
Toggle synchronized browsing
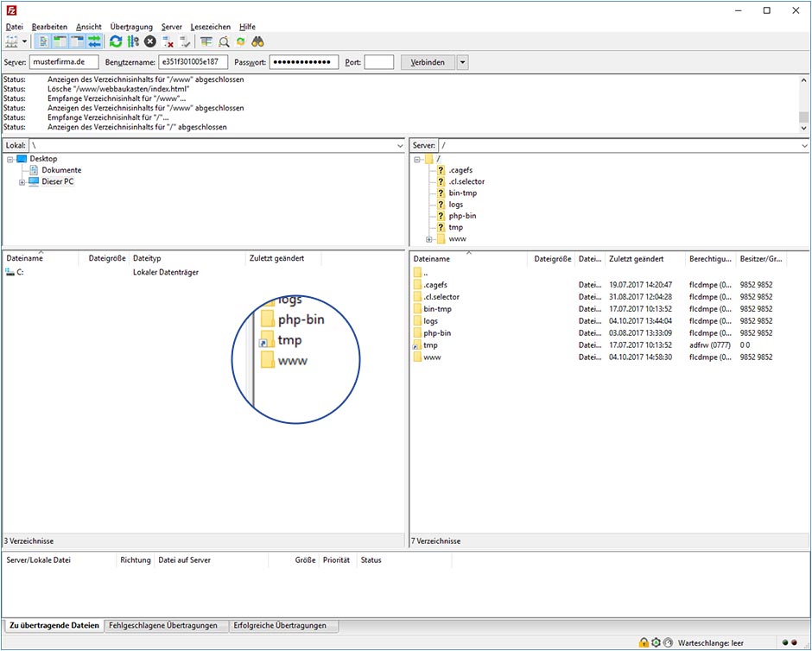pos(240,42)
